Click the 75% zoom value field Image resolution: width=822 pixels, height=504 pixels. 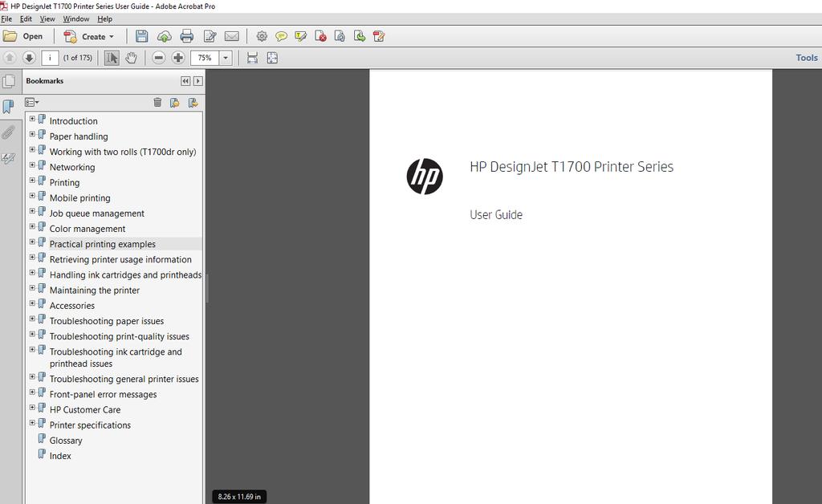click(205, 58)
